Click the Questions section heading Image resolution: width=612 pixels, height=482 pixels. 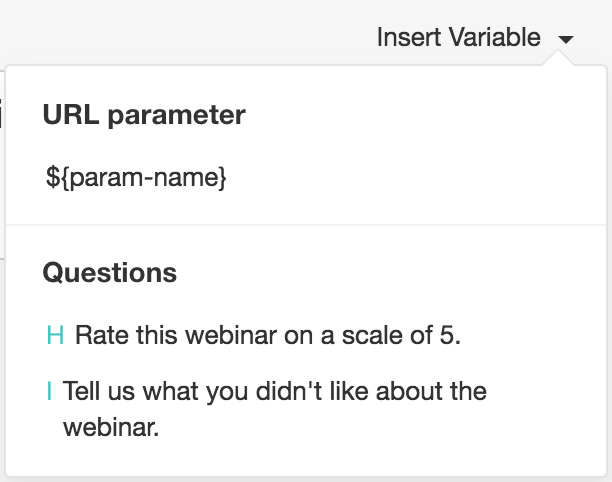pyautogui.click(x=110, y=272)
